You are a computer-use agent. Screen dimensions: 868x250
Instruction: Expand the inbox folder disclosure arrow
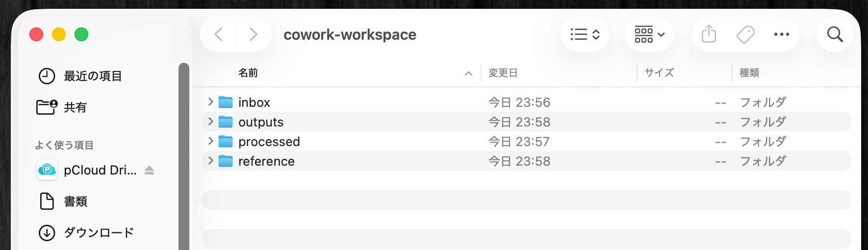(x=210, y=102)
